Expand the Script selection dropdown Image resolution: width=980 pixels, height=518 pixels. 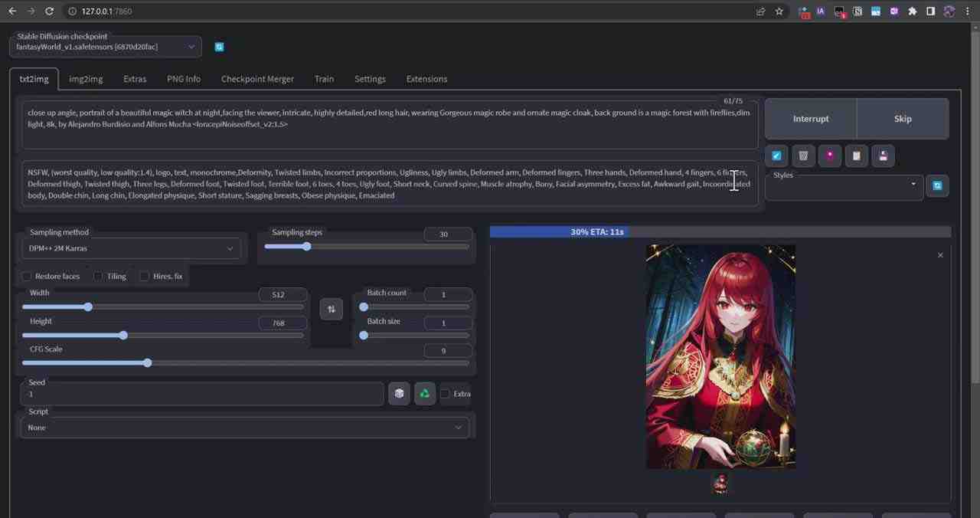click(x=245, y=428)
